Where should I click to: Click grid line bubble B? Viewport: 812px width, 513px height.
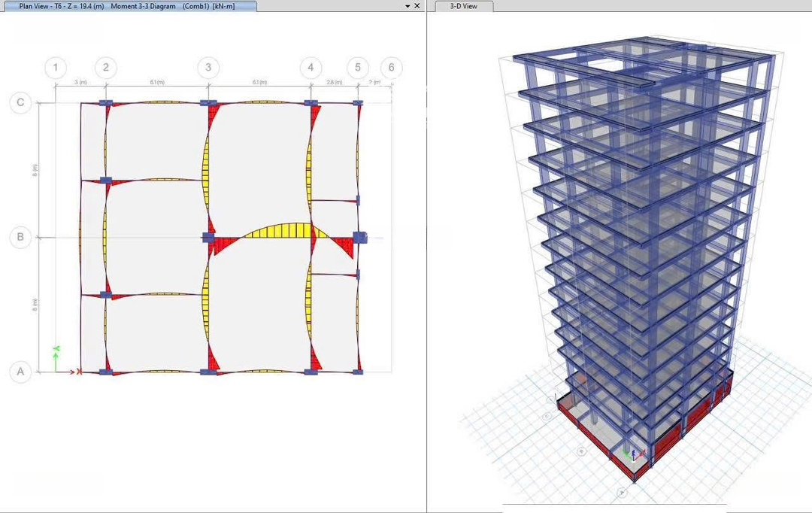[20, 237]
